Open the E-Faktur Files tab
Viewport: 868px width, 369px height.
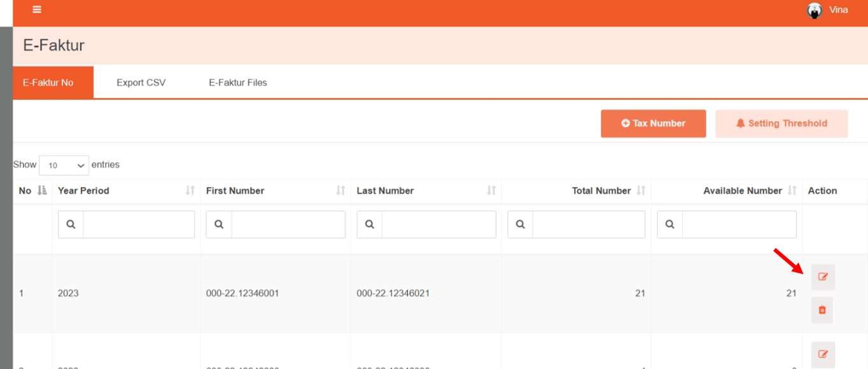[238, 83]
